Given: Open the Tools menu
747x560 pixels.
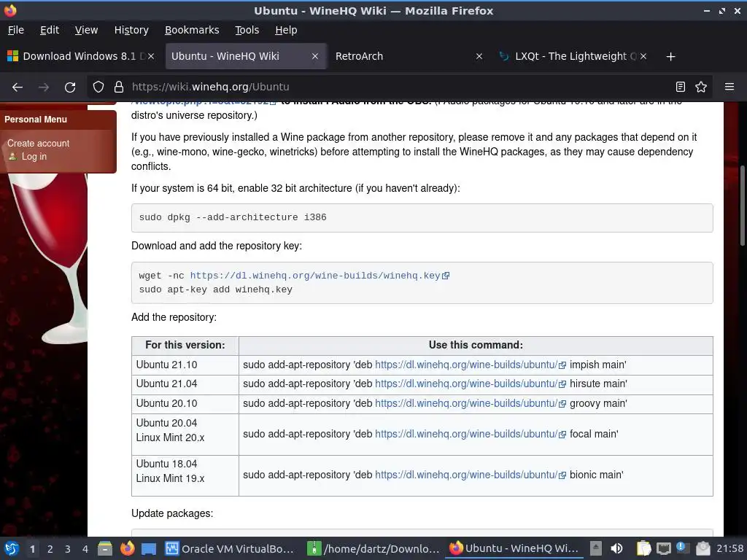Looking at the screenshot, I should click(247, 30).
